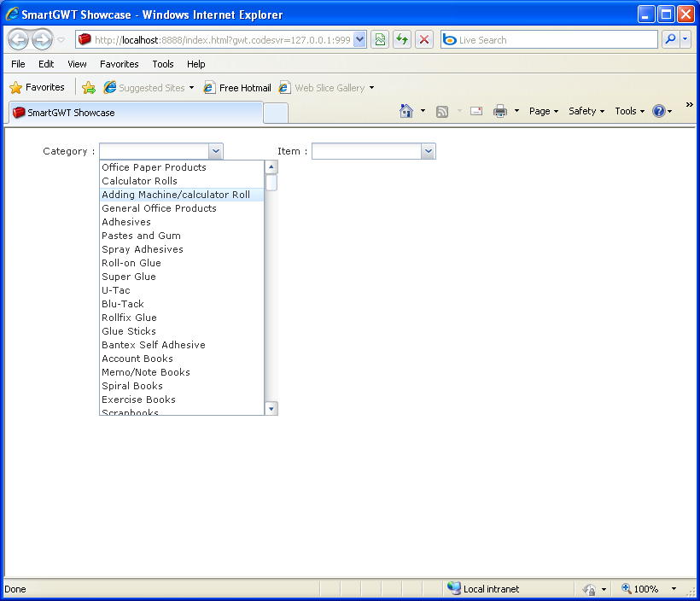Select Roll-on Glue option
The height and width of the screenshot is (601, 700).
click(182, 263)
